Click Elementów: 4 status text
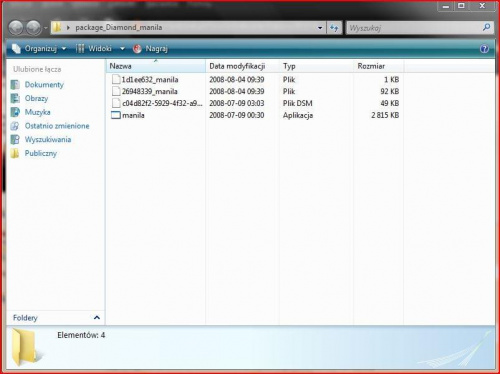Viewport: 500px width, 374px height. (81, 335)
